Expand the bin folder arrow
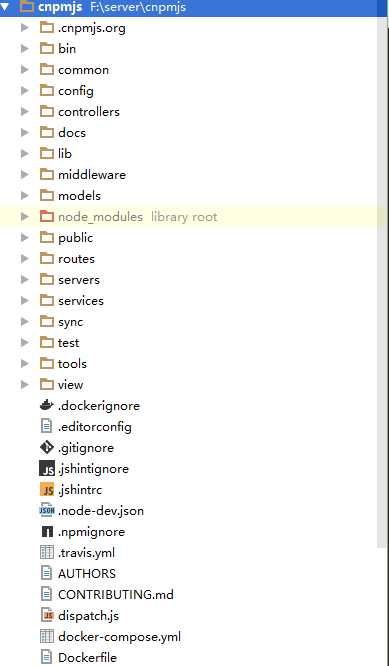This screenshot has height=666, width=389. (x=25, y=48)
